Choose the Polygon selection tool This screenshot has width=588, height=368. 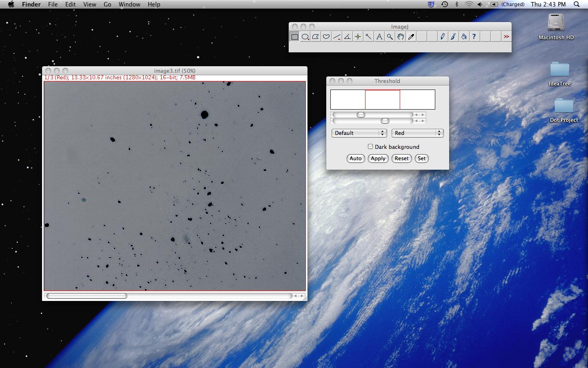pos(316,37)
